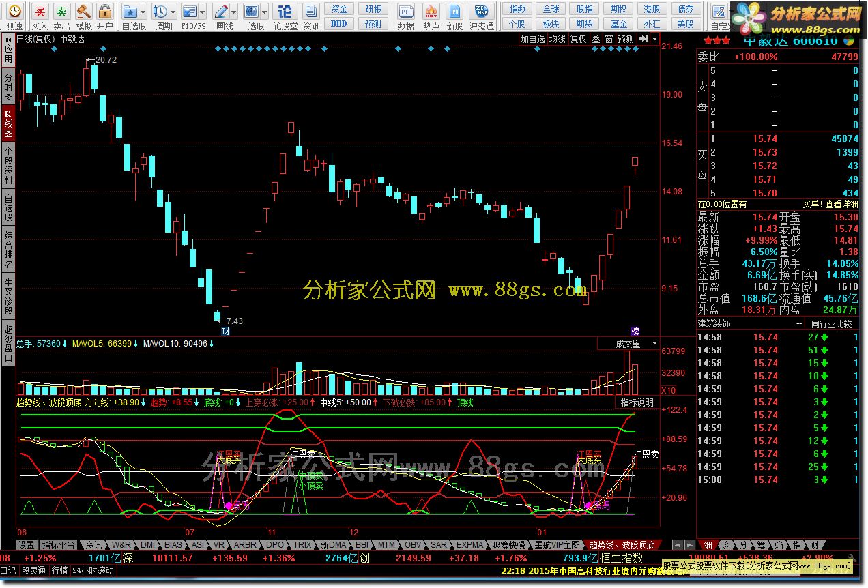868x588 pixels.
Task: Click 查看详细 view details link
Action: pos(842,204)
